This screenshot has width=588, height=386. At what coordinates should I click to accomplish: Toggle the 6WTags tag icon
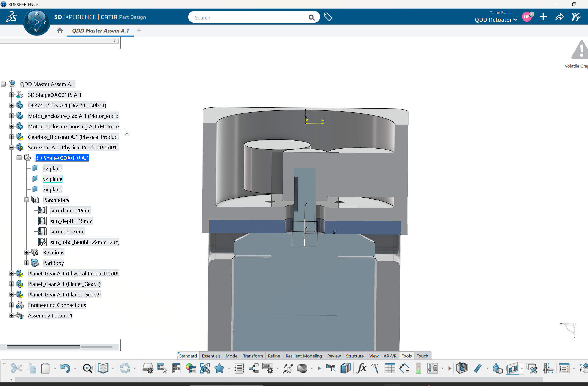click(x=328, y=17)
